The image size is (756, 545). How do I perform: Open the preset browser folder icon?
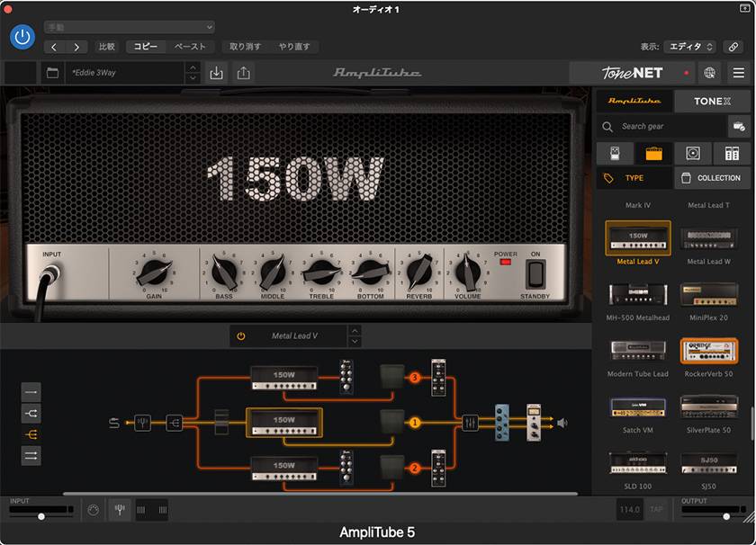(x=52, y=73)
